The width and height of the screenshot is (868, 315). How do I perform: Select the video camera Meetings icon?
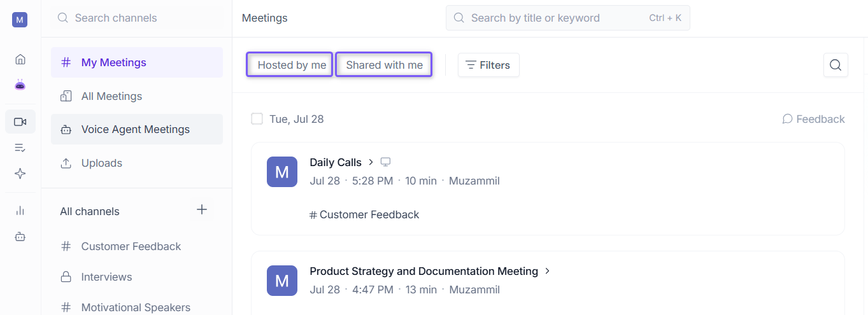click(x=20, y=122)
